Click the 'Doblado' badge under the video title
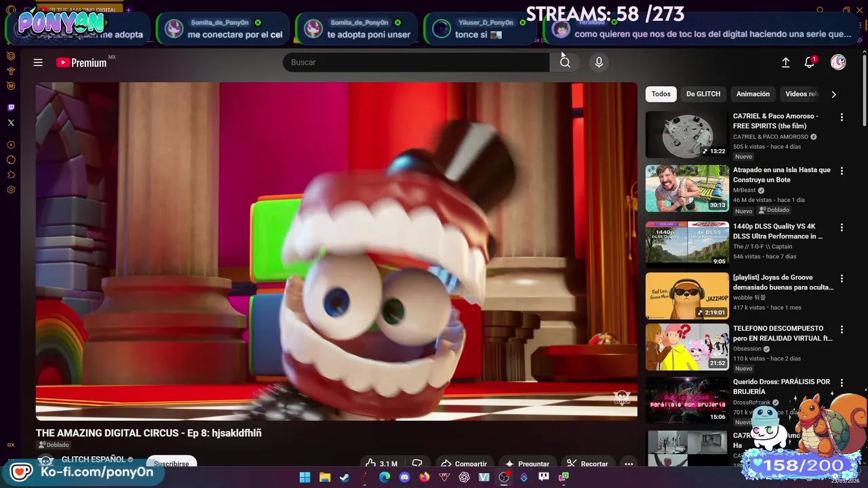 pos(54,445)
